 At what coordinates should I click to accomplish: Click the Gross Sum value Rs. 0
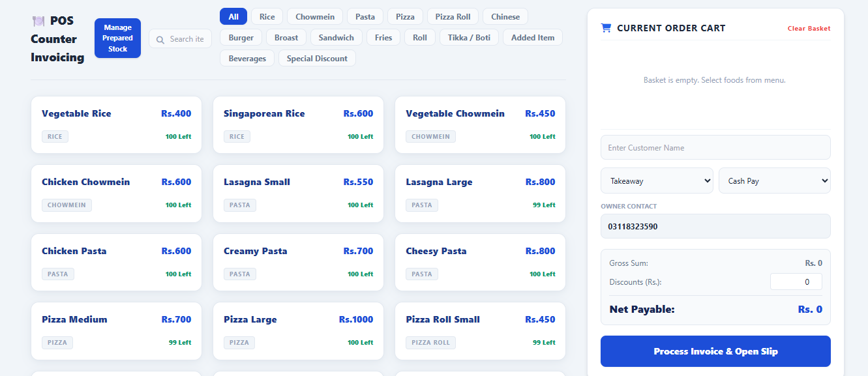(x=813, y=263)
